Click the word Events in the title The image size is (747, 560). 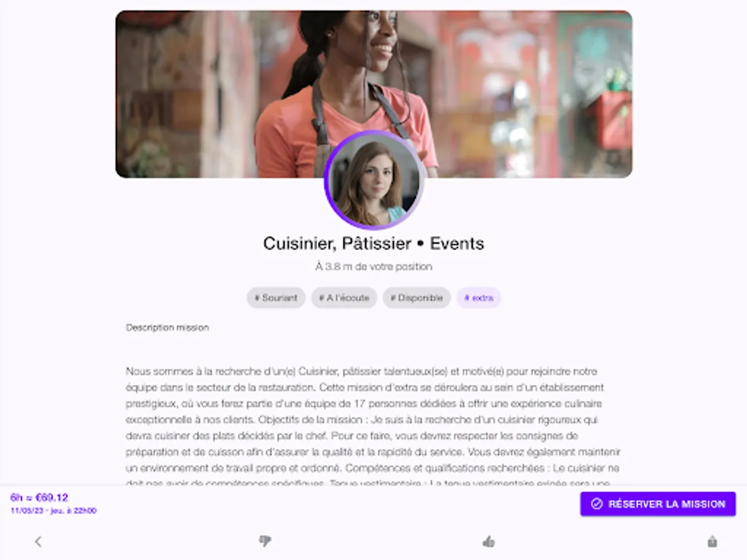click(x=457, y=243)
